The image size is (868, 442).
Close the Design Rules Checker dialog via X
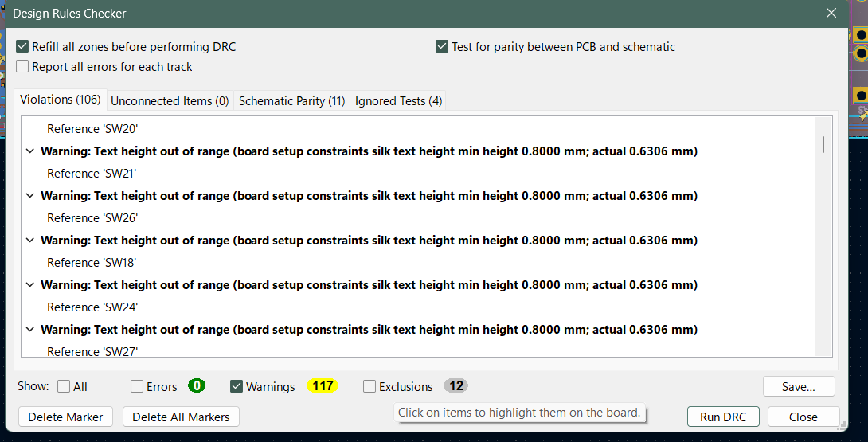click(831, 14)
